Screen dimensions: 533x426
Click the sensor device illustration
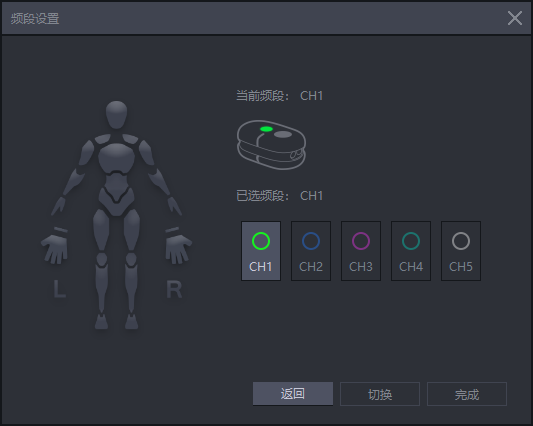click(x=271, y=145)
